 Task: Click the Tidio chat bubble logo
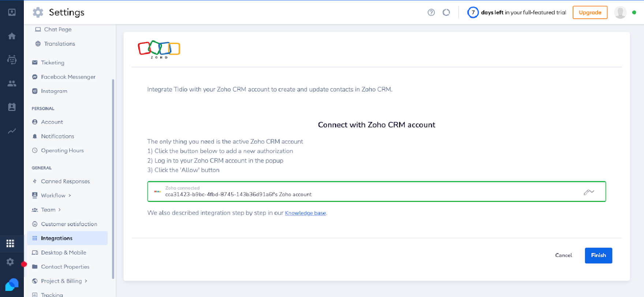(12, 285)
